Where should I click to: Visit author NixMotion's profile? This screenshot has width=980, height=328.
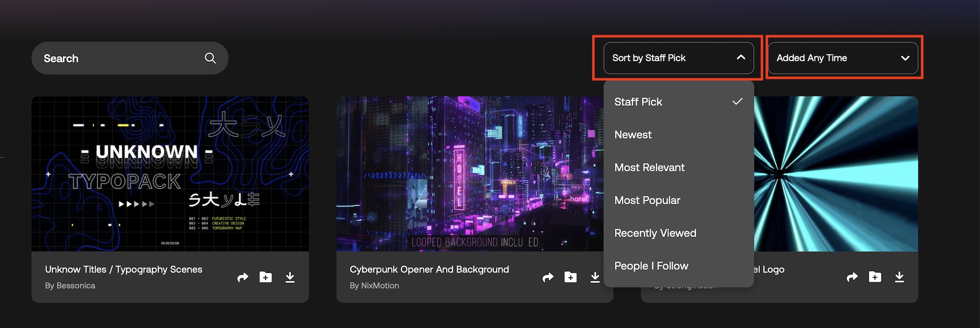click(374, 285)
